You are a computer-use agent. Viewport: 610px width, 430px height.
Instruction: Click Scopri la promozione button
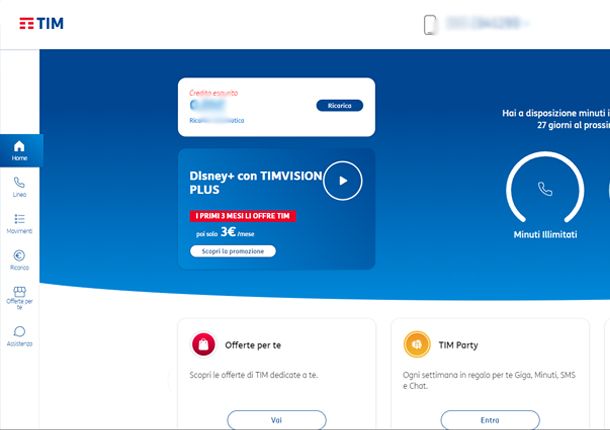pos(233,251)
